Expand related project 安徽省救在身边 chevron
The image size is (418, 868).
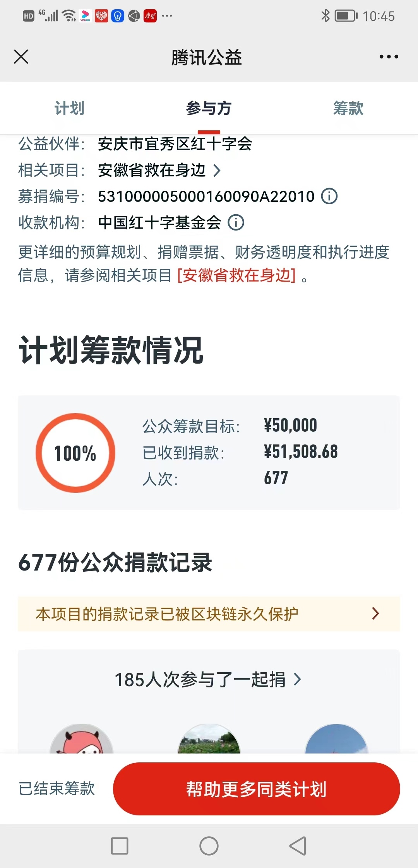[217, 170]
